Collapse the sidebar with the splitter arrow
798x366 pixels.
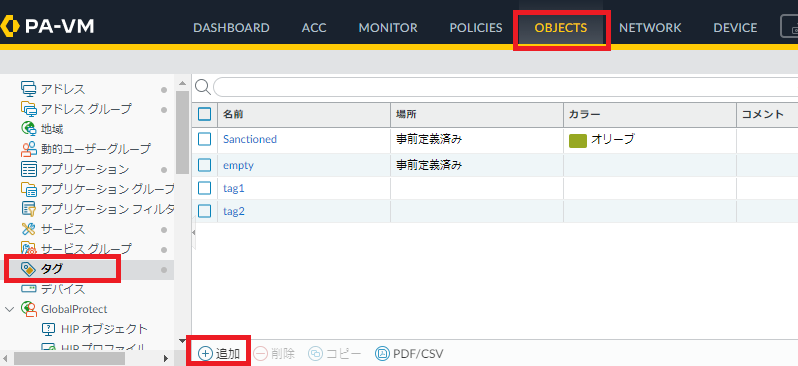(194, 232)
